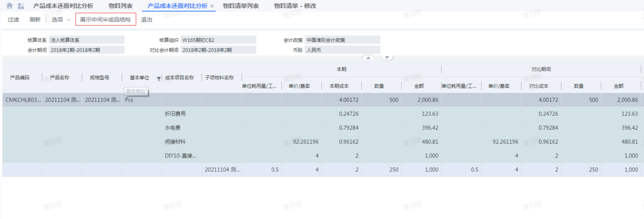
Task: Click the 产品编码 column header
Action: [x=20, y=78]
